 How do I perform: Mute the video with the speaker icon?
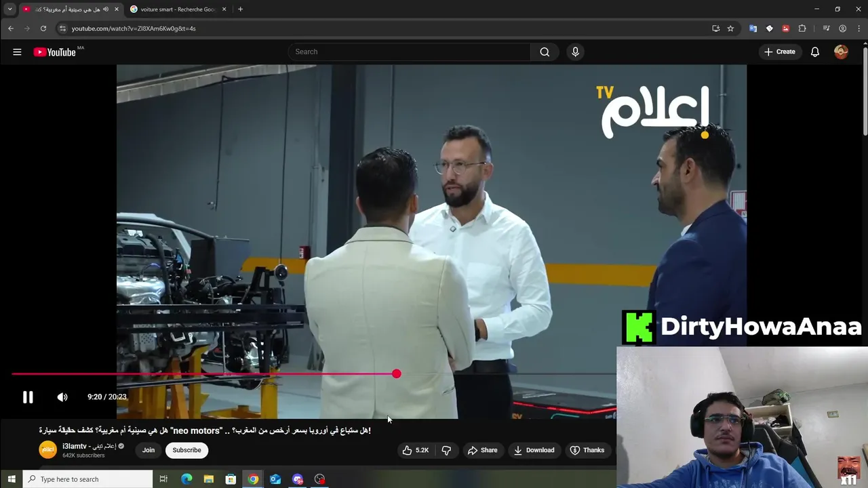pos(62,397)
